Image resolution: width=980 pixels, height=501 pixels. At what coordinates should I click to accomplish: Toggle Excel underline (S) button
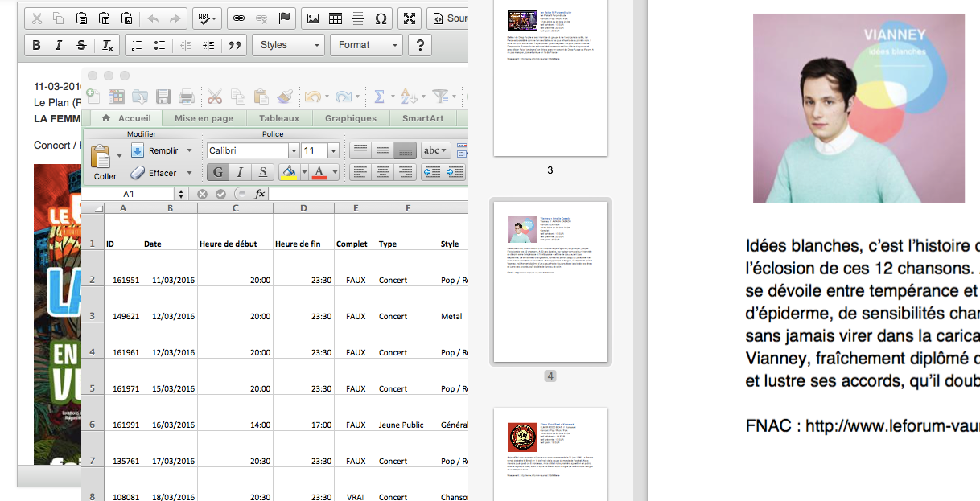262,172
